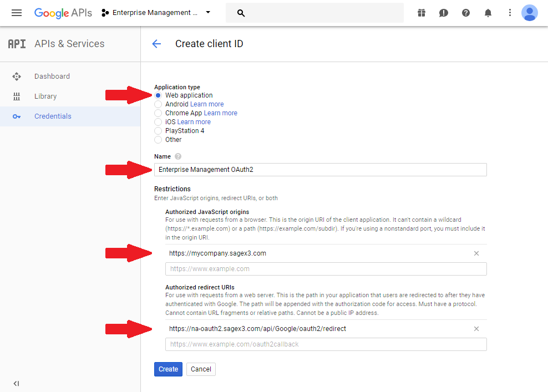Send feedback via the feedback icon
Image resolution: width=548 pixels, height=392 pixels.
(444, 12)
